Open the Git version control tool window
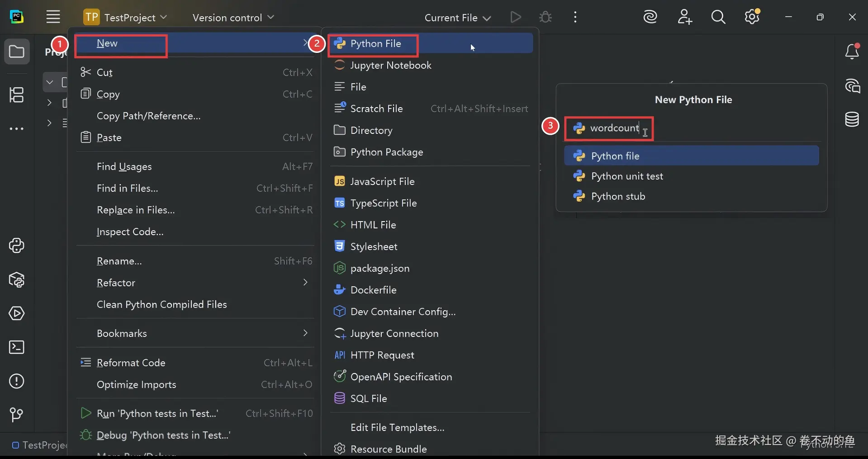This screenshot has height=459, width=868. pyautogui.click(x=17, y=415)
